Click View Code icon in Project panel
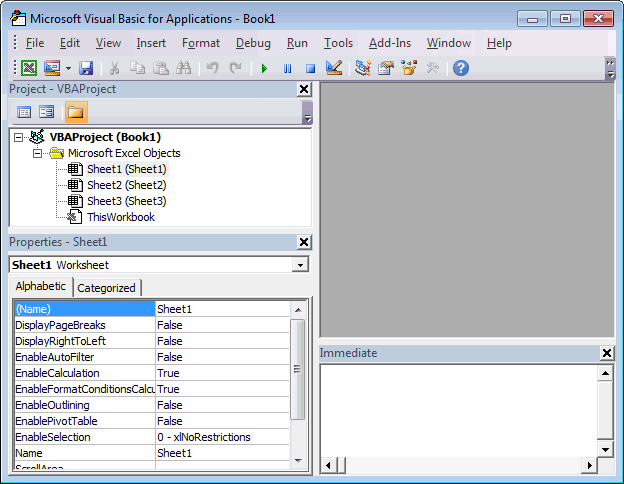Viewport: 624px width, 484px height. pos(24,112)
